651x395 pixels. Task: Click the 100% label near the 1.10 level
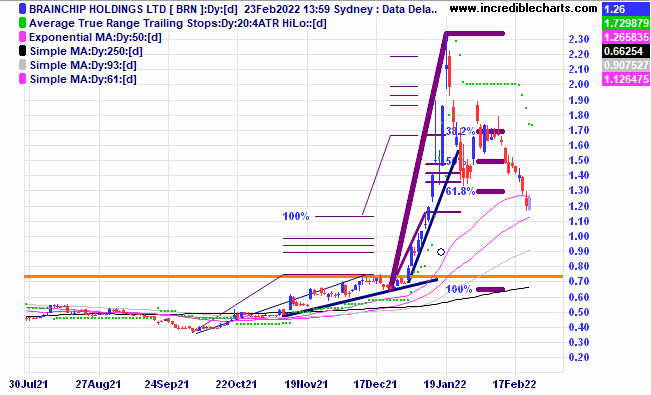point(296,216)
